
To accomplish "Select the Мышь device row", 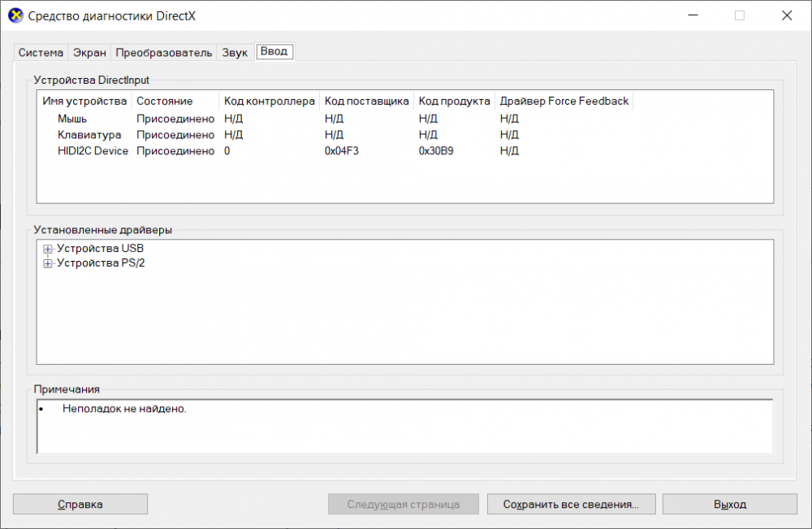I will [72, 119].
